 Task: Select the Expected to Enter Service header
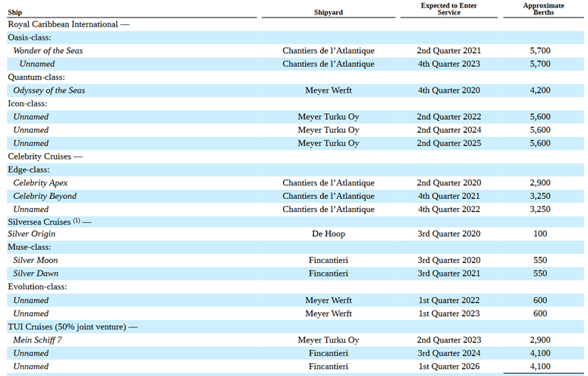tap(448, 9)
